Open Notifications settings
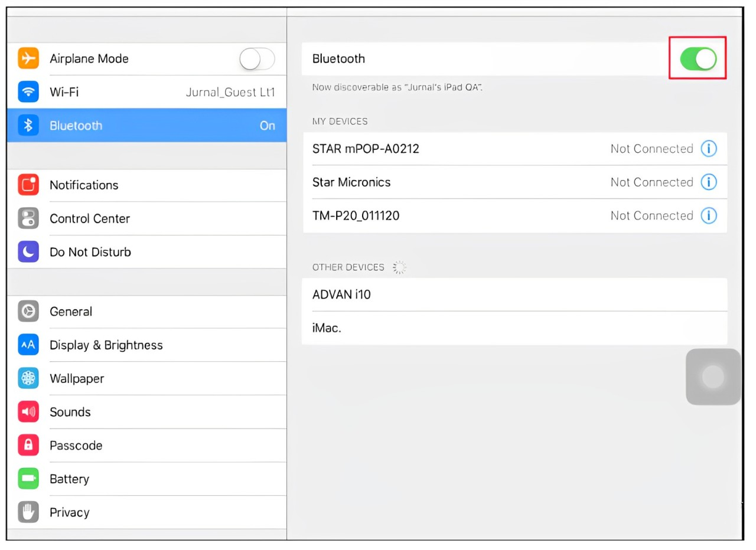The width and height of the screenshot is (756, 550). [146, 185]
